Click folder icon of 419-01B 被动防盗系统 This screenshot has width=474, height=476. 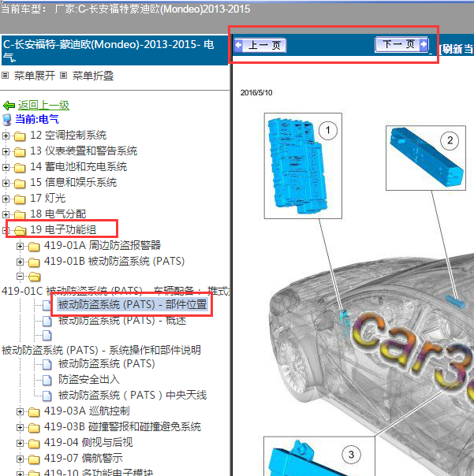(34, 262)
